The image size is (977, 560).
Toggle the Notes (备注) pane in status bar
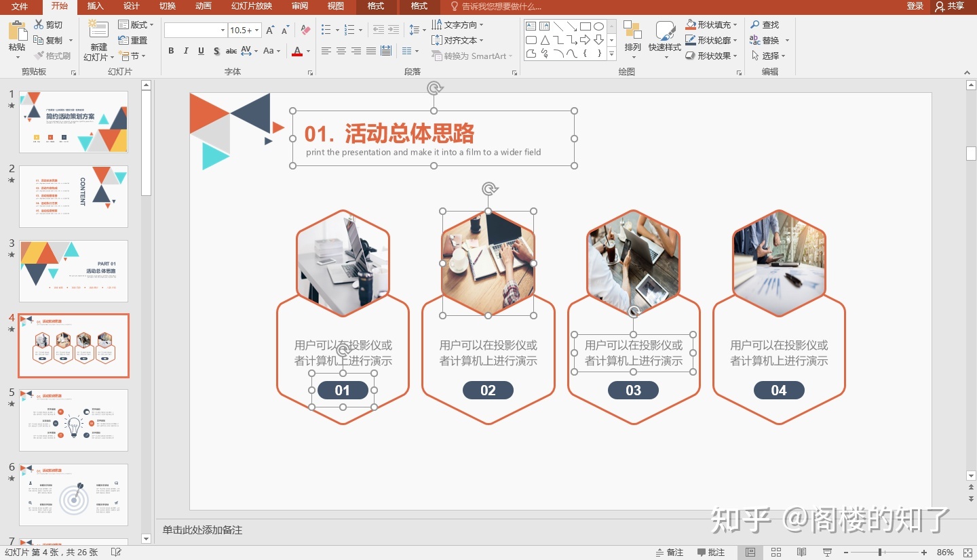[x=670, y=553]
